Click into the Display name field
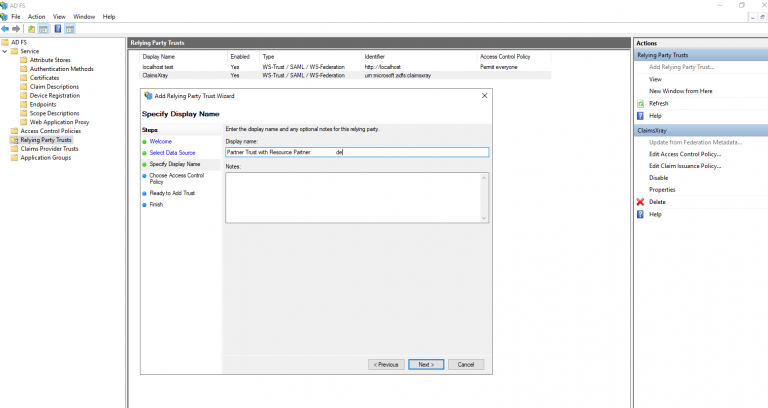 click(x=357, y=152)
